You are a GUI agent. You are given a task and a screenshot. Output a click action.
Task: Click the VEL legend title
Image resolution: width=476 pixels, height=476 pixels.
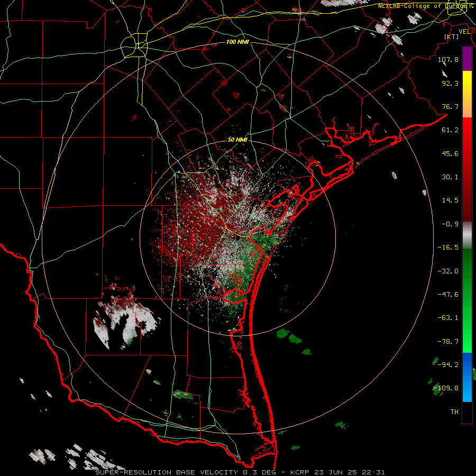tap(464, 32)
